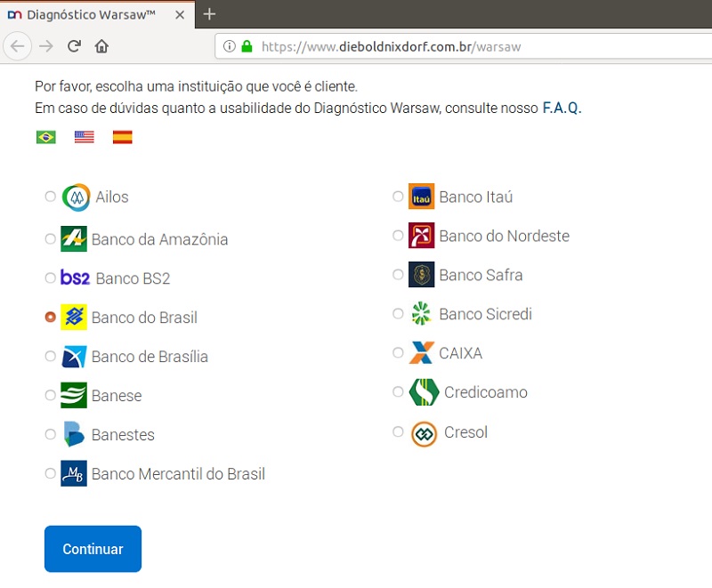Image resolution: width=712 pixels, height=588 pixels.
Task: Click the 'Banco Sicredi' label text
Action: click(485, 314)
